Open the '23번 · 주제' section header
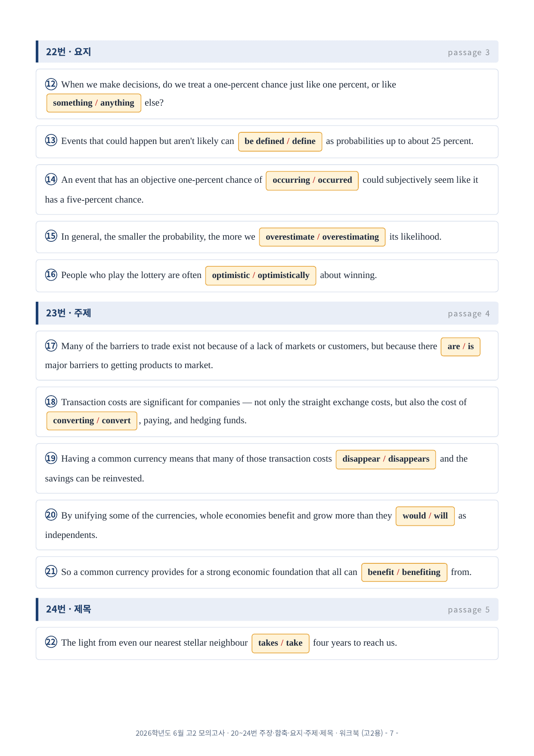The width and height of the screenshot is (534, 756). point(267,313)
